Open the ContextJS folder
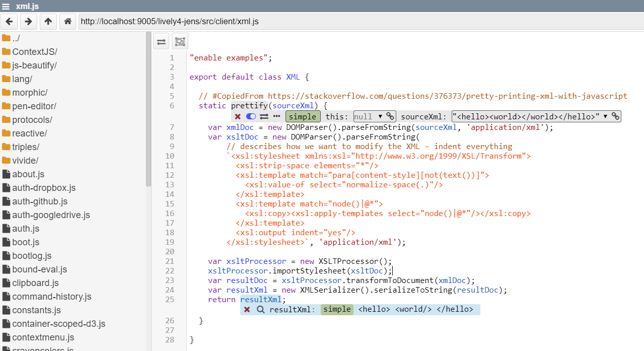 [x=34, y=52]
